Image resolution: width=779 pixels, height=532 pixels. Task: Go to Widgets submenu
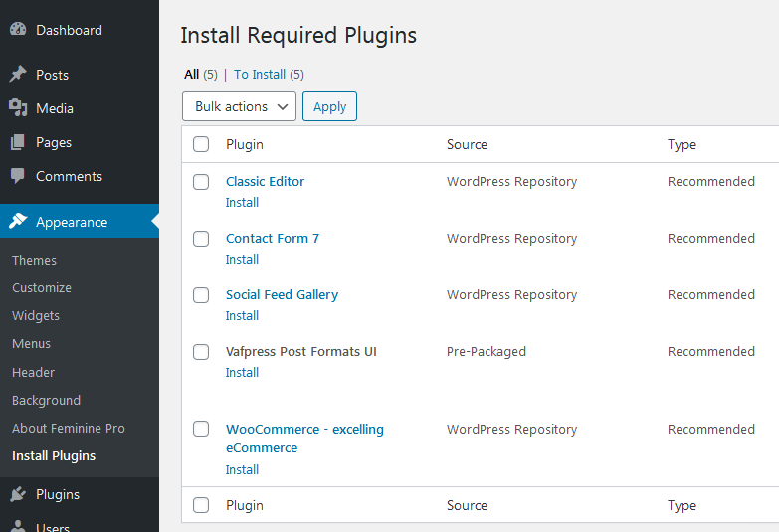(36, 315)
